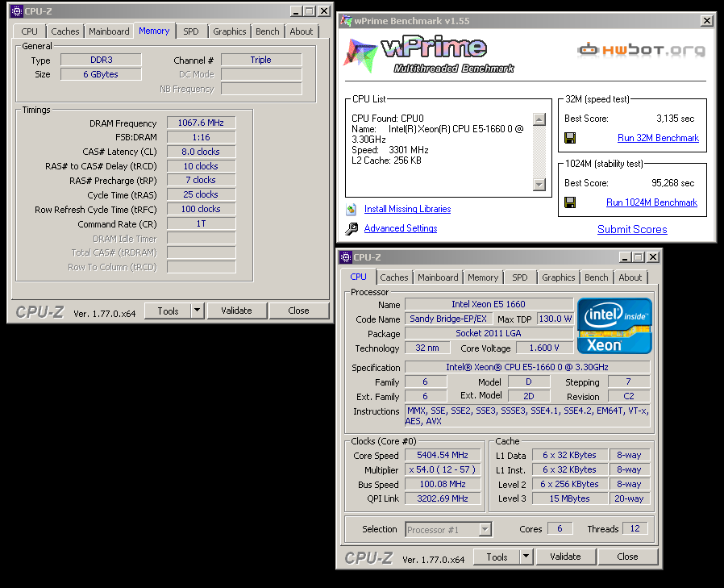Click the memory Size value 6 GBytes
Image resolution: width=724 pixels, height=588 pixels.
[x=101, y=74]
